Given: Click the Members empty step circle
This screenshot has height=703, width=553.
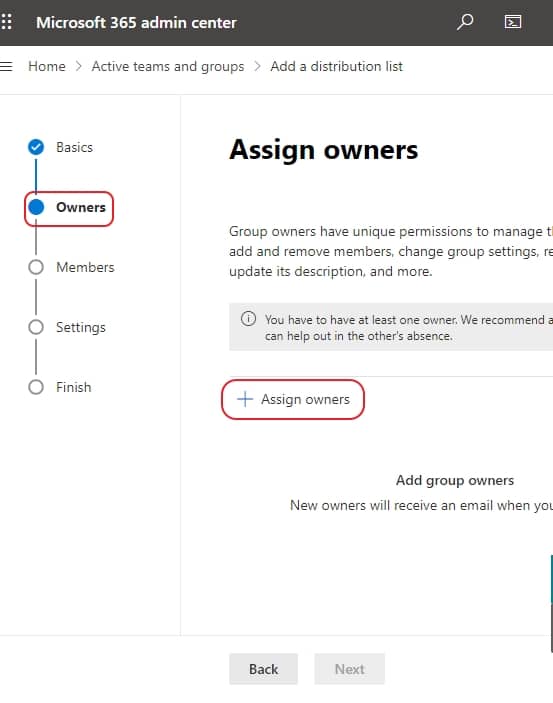Looking at the screenshot, I should (x=36, y=267).
